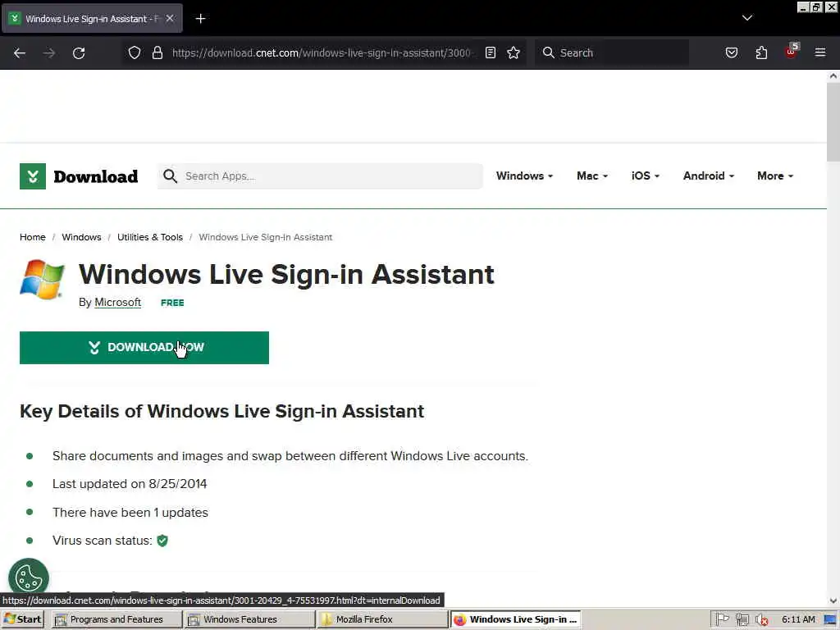Screen dimensions: 840x630
Task: Expand the Mac dropdown menu
Action: (x=592, y=176)
